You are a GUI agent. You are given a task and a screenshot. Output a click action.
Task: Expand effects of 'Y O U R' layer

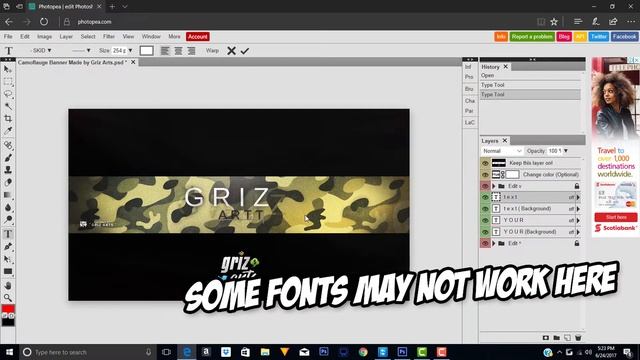(x=578, y=220)
